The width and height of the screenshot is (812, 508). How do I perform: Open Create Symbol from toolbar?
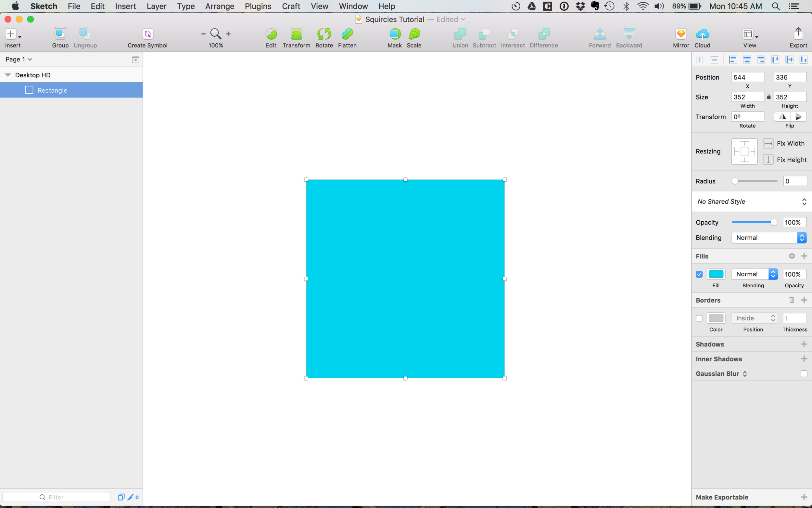click(x=147, y=34)
